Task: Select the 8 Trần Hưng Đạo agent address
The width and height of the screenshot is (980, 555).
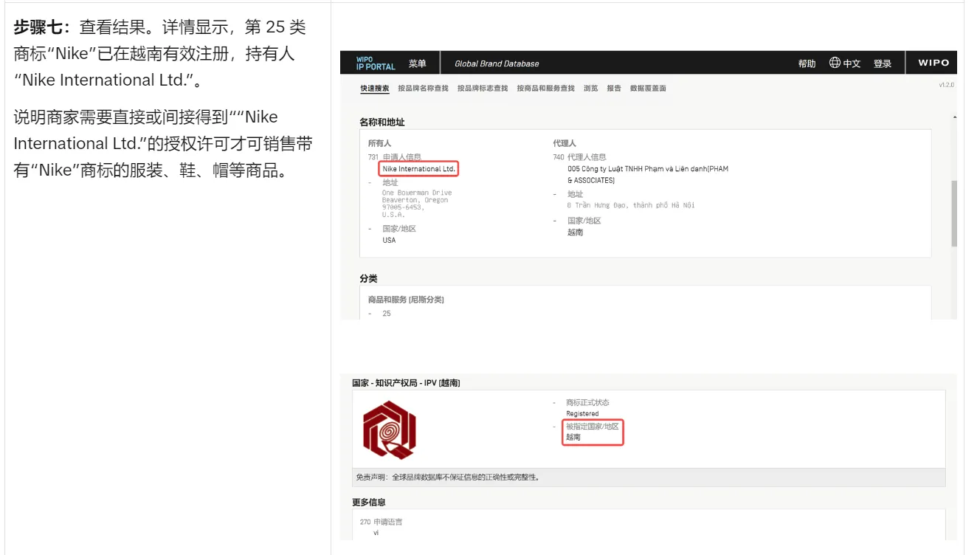Action: click(631, 205)
